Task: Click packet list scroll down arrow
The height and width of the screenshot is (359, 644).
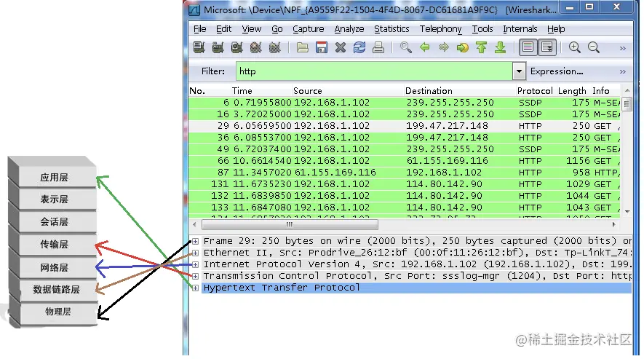Action: click(627, 211)
